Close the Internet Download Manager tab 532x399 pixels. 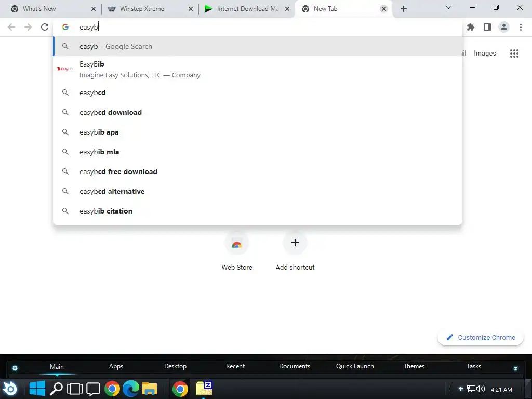tap(287, 9)
